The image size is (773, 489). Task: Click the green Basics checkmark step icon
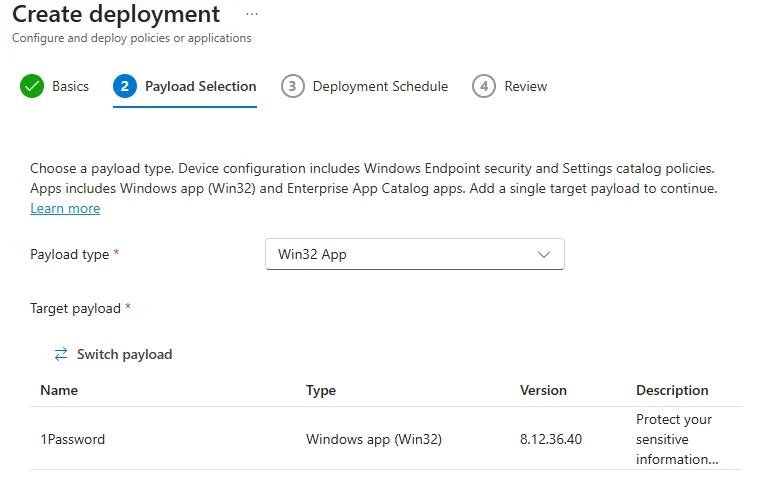pyautogui.click(x=32, y=86)
